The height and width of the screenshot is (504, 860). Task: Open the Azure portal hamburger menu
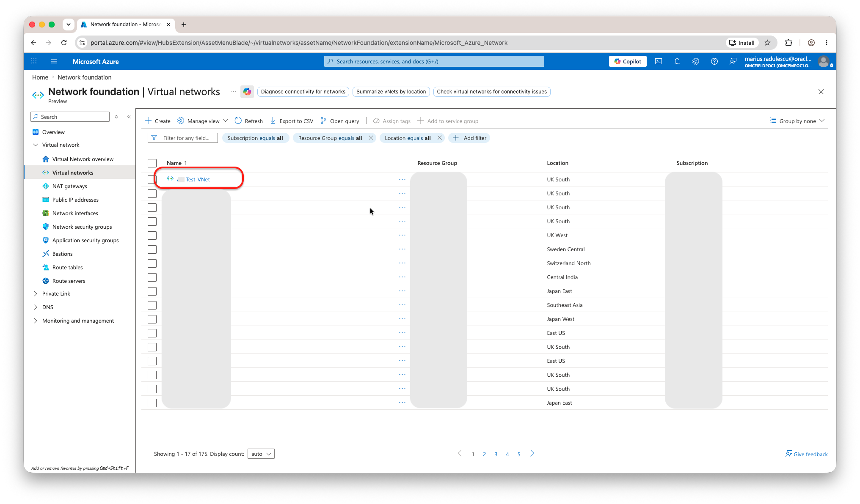54,61
